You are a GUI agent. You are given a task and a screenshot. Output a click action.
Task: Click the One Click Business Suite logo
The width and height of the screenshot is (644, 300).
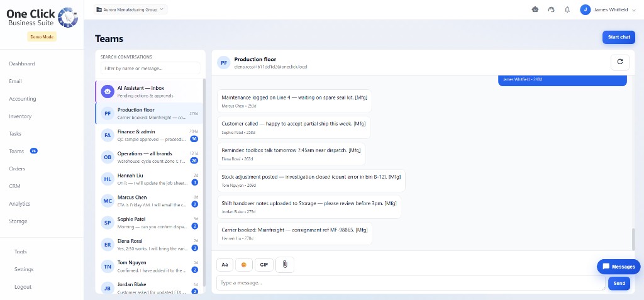point(42,17)
